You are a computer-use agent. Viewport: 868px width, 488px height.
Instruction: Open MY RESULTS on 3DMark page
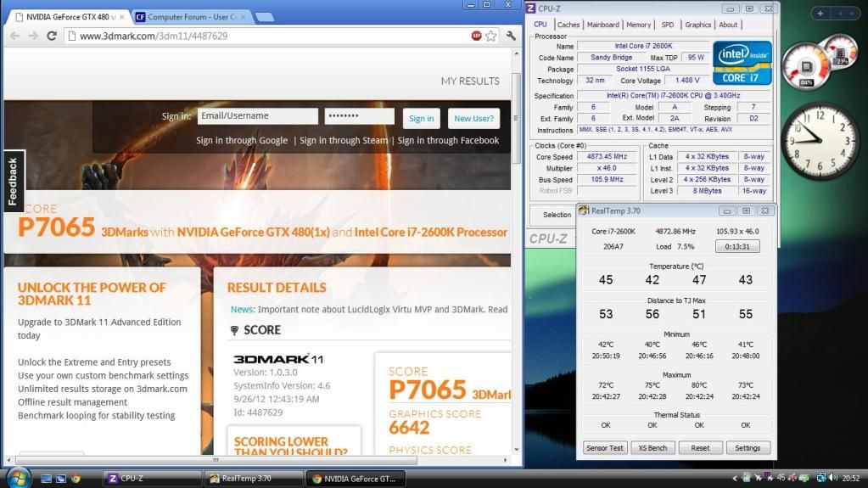pyautogui.click(x=470, y=81)
